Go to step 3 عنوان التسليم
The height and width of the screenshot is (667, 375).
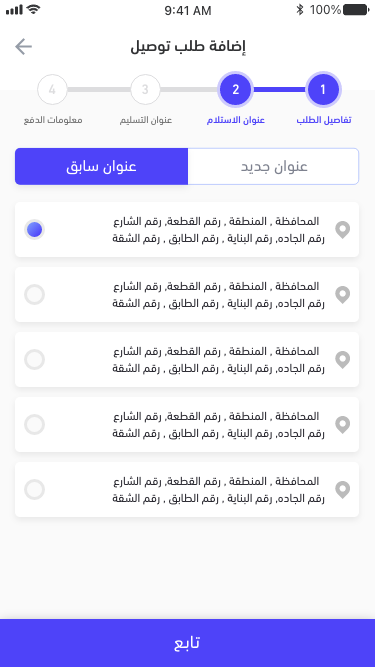tap(145, 90)
